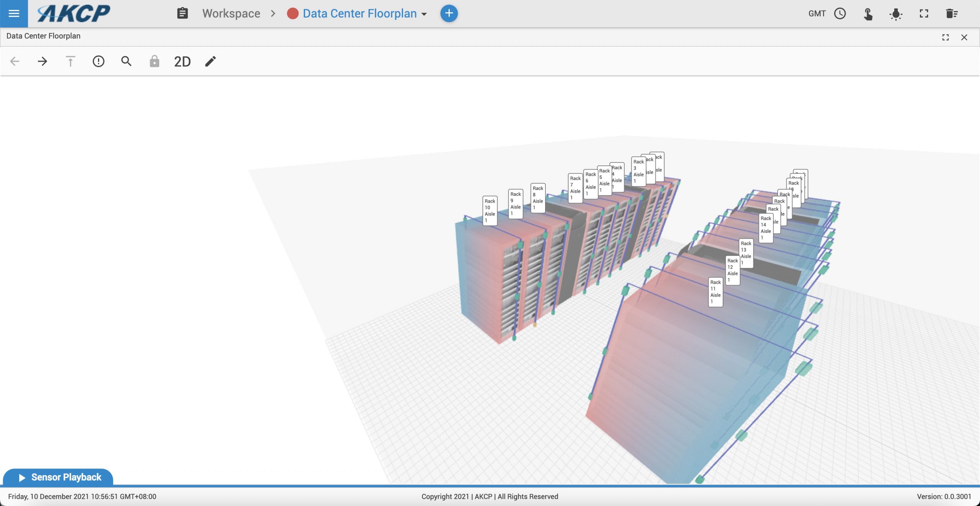Click the edit/pencil tool icon
The width and height of the screenshot is (980, 506).
pyautogui.click(x=211, y=61)
